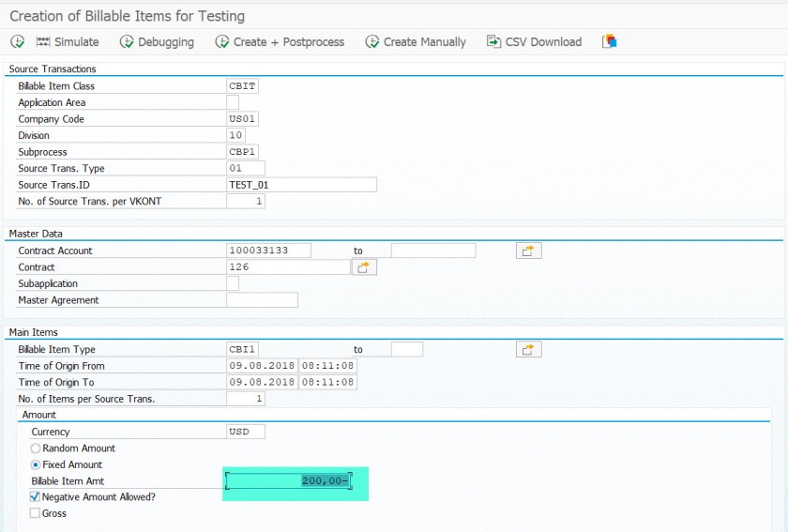This screenshot has height=532, width=788.
Task: Open multiple selection for Billable Item Type
Action: [529, 349]
